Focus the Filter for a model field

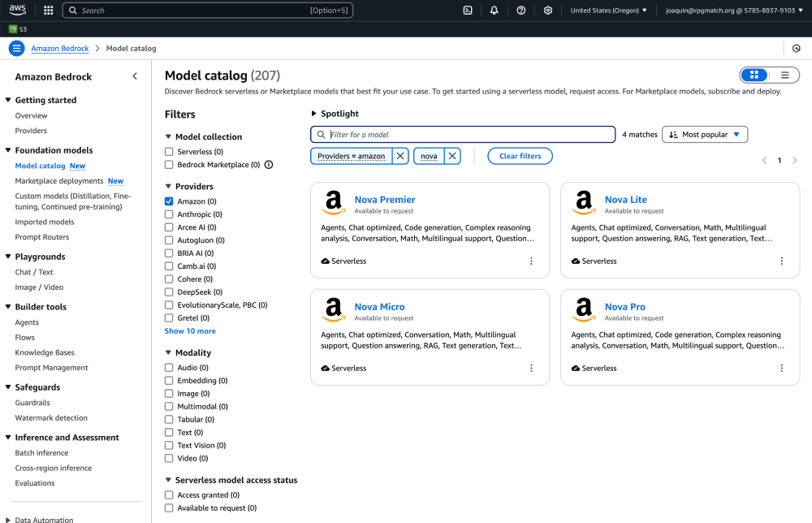tap(463, 135)
